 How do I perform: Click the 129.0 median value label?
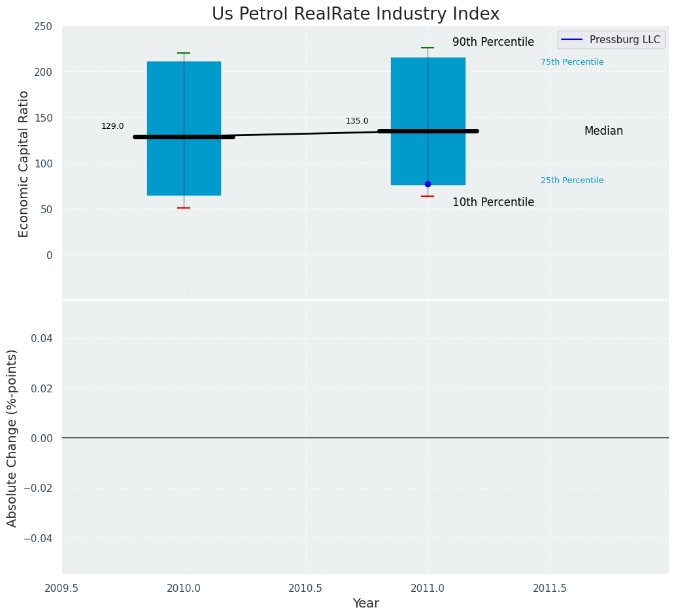point(112,126)
